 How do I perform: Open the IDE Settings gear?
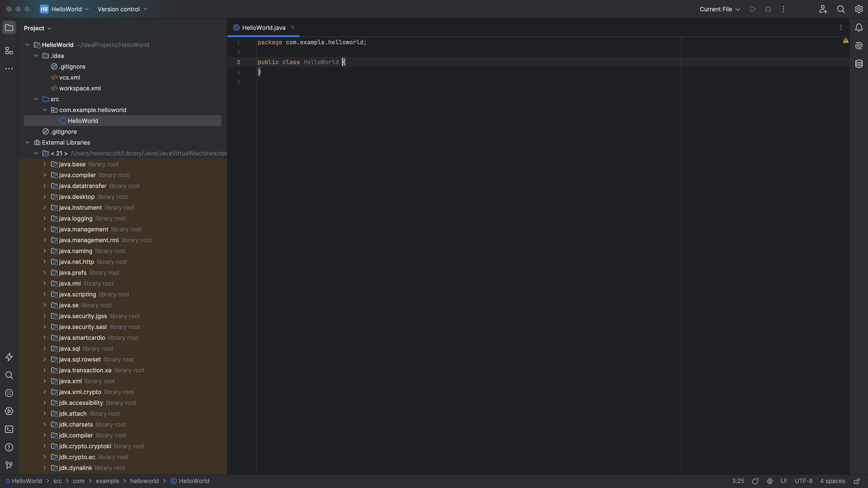pyautogui.click(x=859, y=9)
